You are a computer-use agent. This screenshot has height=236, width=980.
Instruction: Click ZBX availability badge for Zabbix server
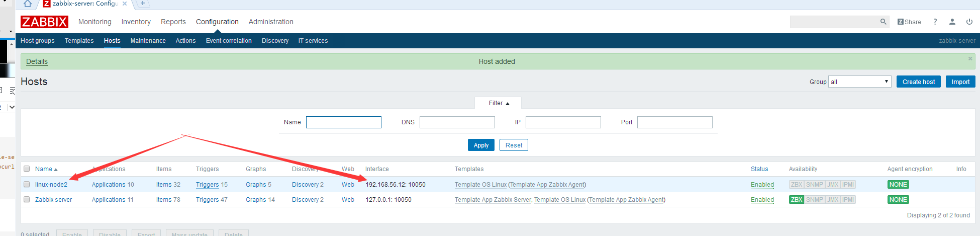(797, 200)
